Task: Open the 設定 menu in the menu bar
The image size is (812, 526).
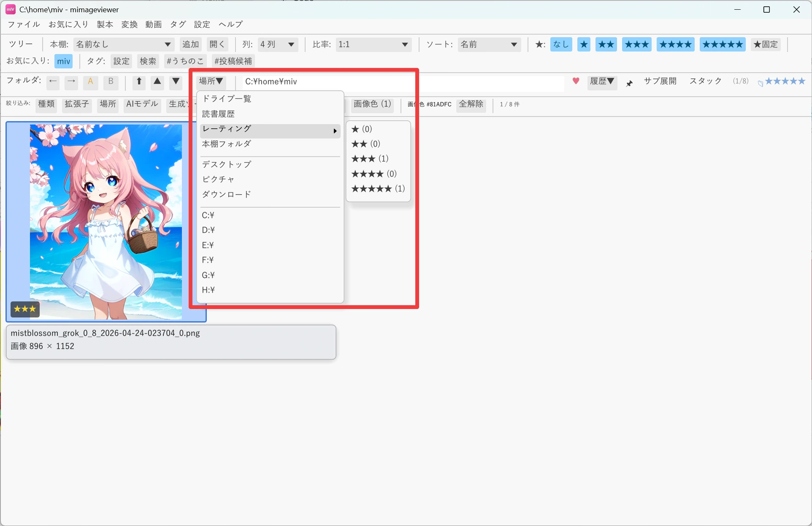Action: (x=202, y=25)
